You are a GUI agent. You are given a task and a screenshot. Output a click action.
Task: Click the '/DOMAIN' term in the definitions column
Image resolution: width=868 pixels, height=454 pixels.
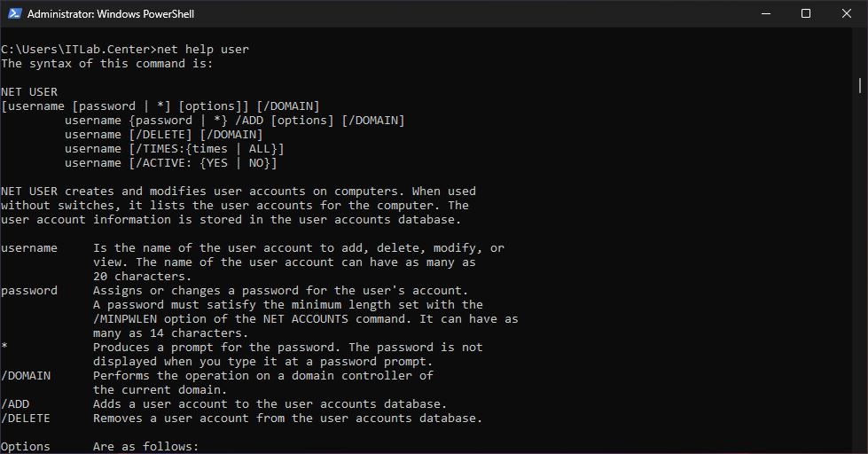[x=26, y=376]
